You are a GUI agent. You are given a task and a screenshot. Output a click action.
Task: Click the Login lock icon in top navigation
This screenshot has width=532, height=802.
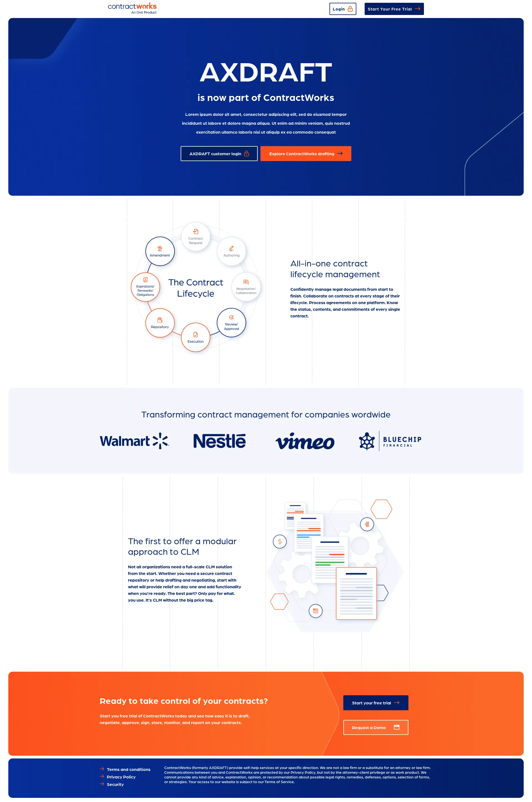pos(351,9)
